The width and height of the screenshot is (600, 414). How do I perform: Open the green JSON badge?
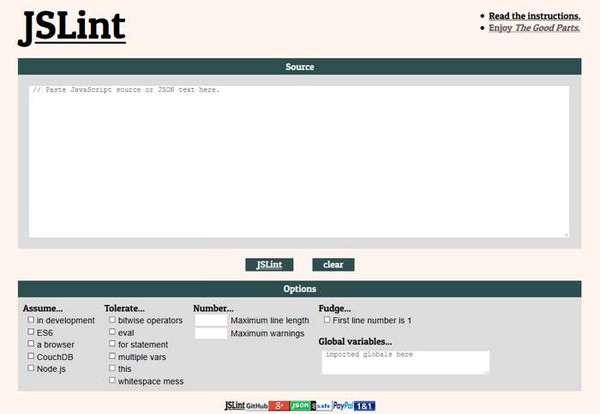pos(300,406)
